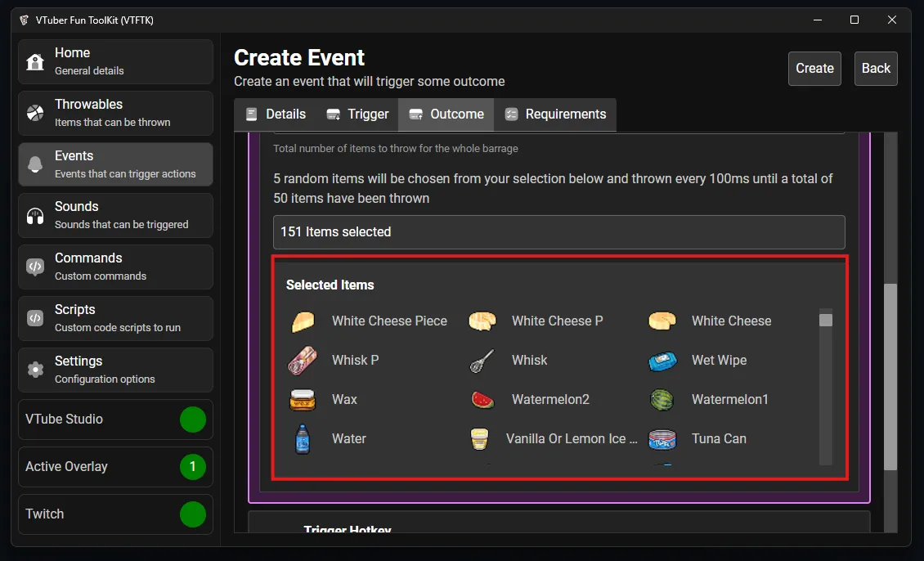
Task: Select the Whisk item icon
Action: (482, 361)
